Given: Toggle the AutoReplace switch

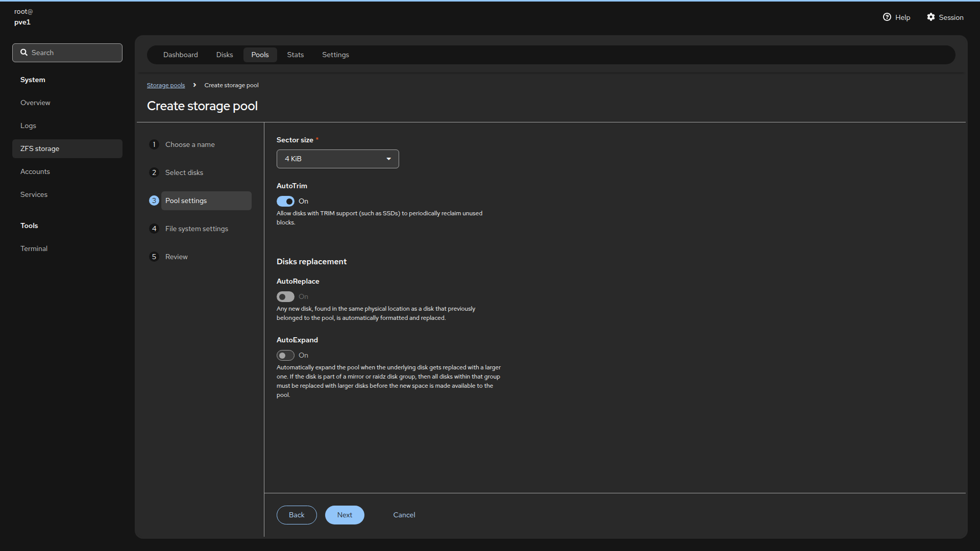Looking at the screenshot, I should (285, 297).
